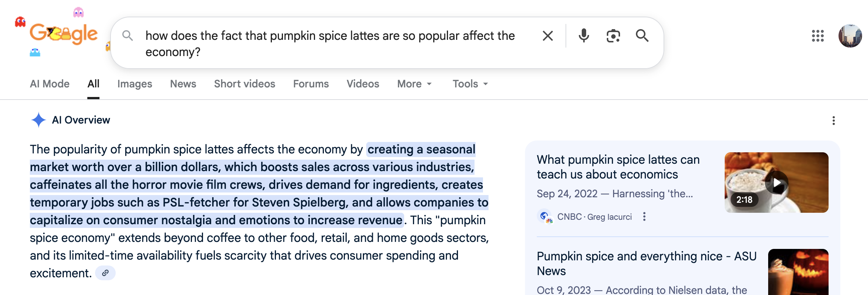This screenshot has width=868, height=295.
Task: Start voice search with the microphone icon
Action: (584, 36)
